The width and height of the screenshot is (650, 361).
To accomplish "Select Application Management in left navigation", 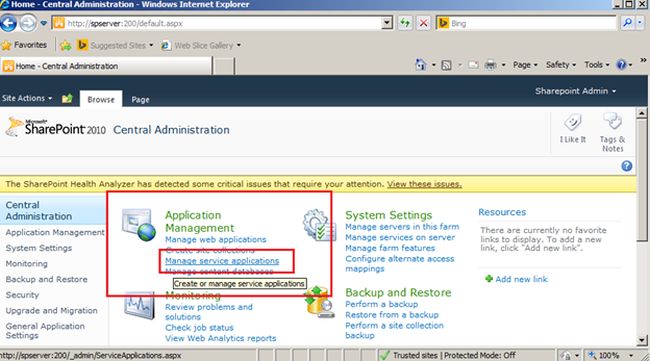I will coord(55,233).
